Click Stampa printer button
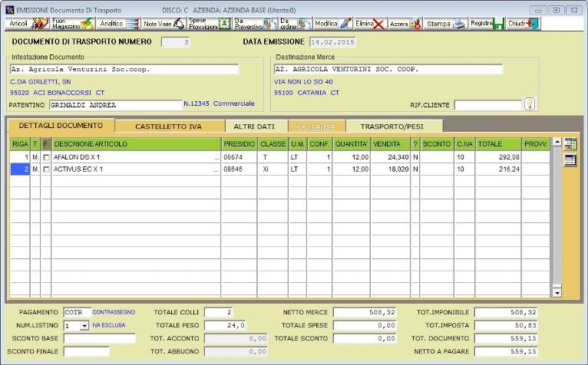The width and height of the screenshot is (588, 365). pos(445,24)
